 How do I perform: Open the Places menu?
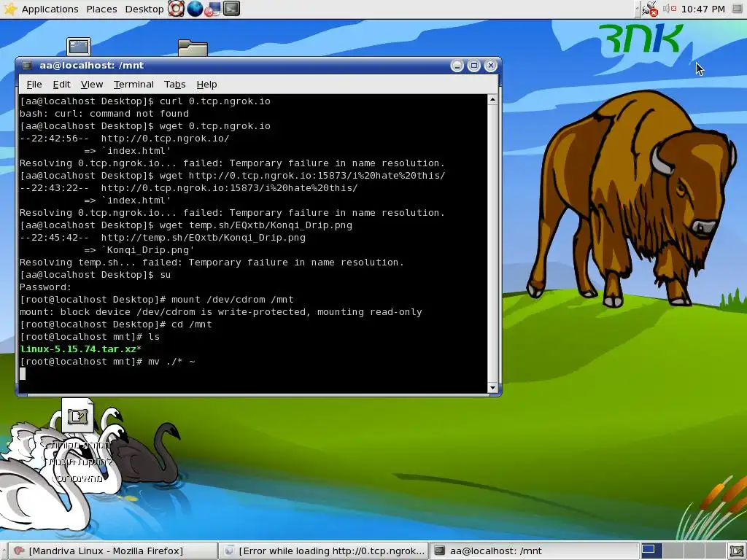pos(101,9)
